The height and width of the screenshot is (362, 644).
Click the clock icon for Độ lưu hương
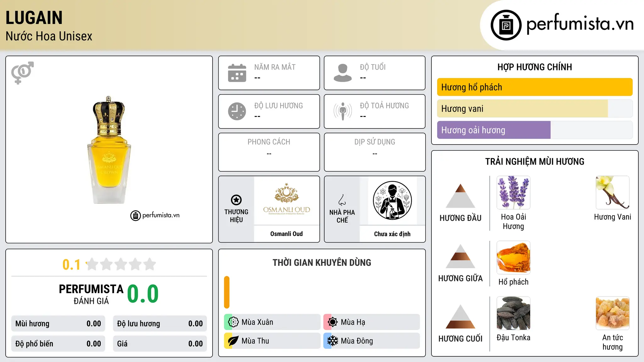click(x=237, y=111)
